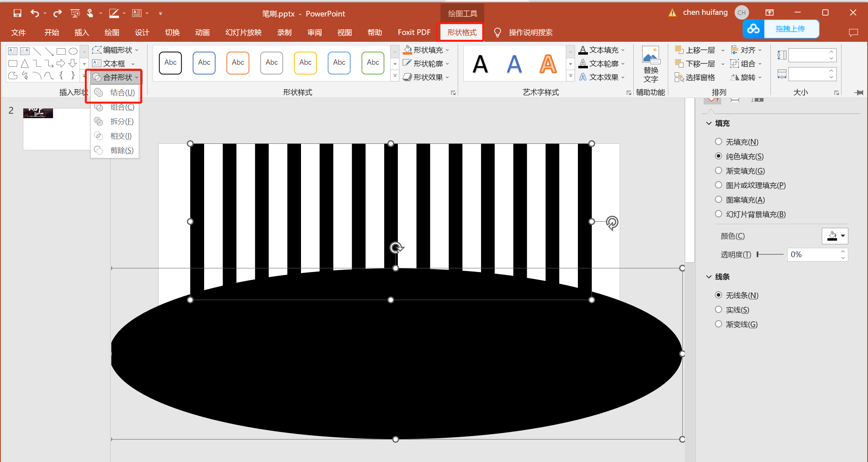The width and height of the screenshot is (868, 462).
Task: Choose the orange outline Abc shape style
Action: click(x=238, y=63)
